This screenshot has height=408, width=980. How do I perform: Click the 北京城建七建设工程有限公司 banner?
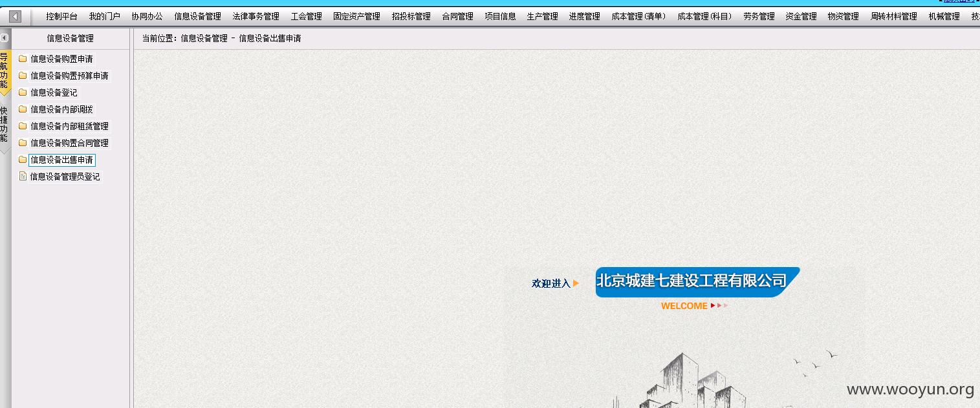coord(697,282)
